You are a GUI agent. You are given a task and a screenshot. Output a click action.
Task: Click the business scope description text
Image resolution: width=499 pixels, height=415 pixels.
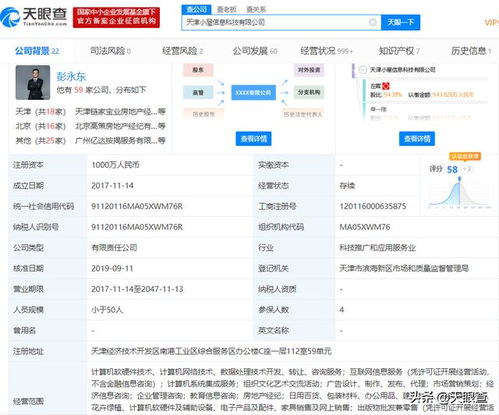(293, 389)
